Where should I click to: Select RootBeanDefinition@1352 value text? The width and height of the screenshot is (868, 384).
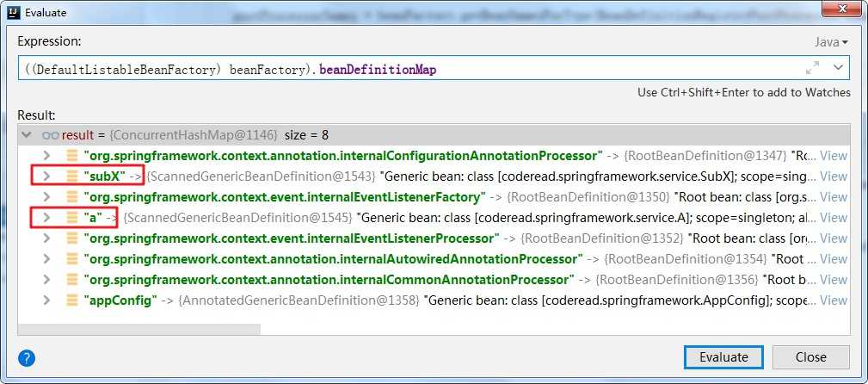click(601, 238)
